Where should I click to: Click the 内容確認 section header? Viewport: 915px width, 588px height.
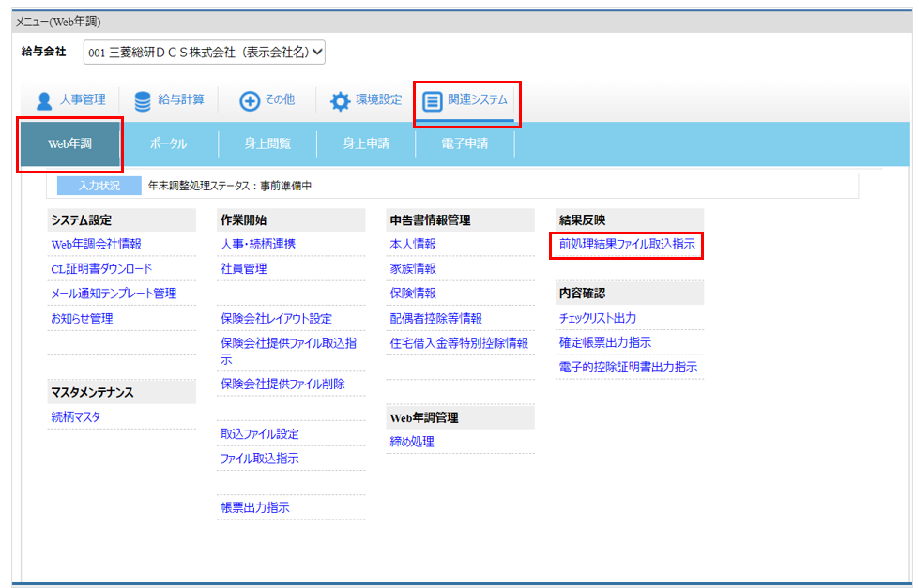630,293
